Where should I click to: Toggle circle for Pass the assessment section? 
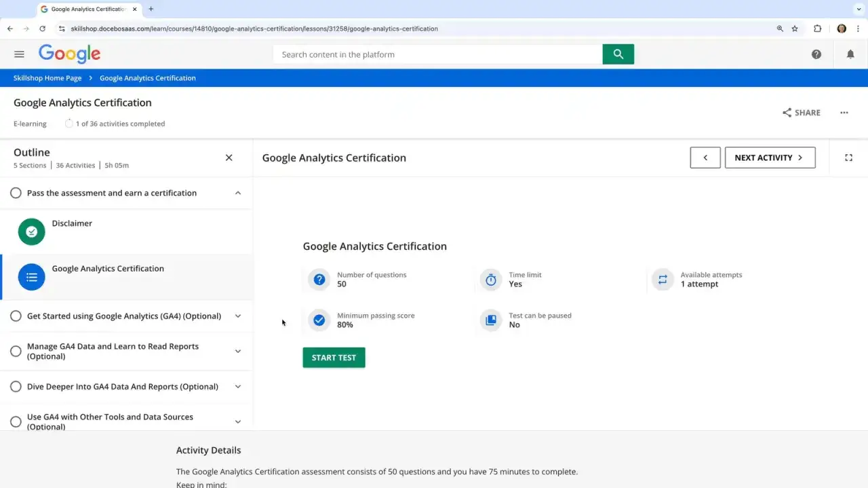pos(16,193)
